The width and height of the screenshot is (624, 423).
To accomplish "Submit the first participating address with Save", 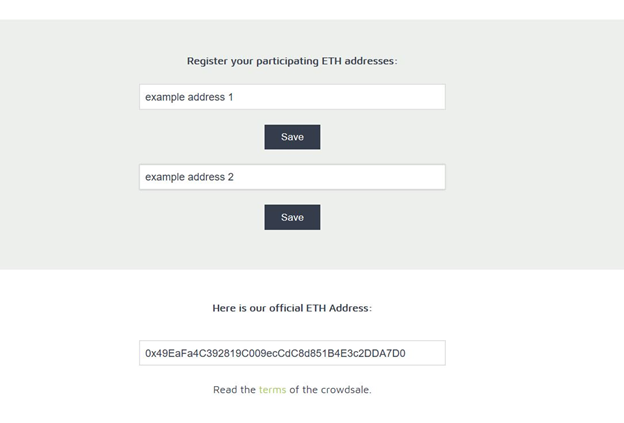I will (x=292, y=137).
